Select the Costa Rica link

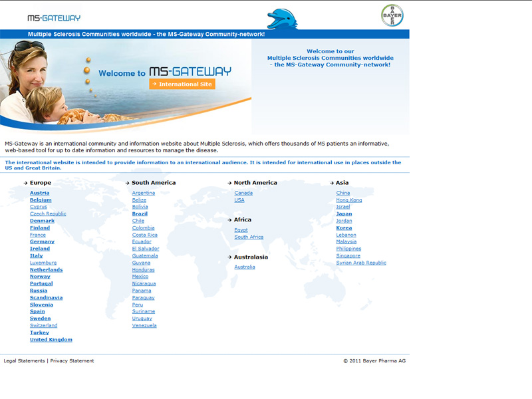(x=144, y=235)
